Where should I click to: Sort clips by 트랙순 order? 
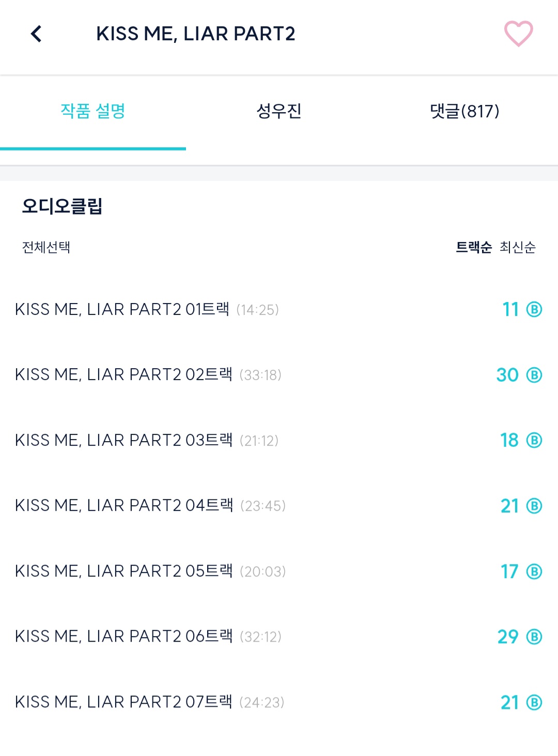(474, 247)
